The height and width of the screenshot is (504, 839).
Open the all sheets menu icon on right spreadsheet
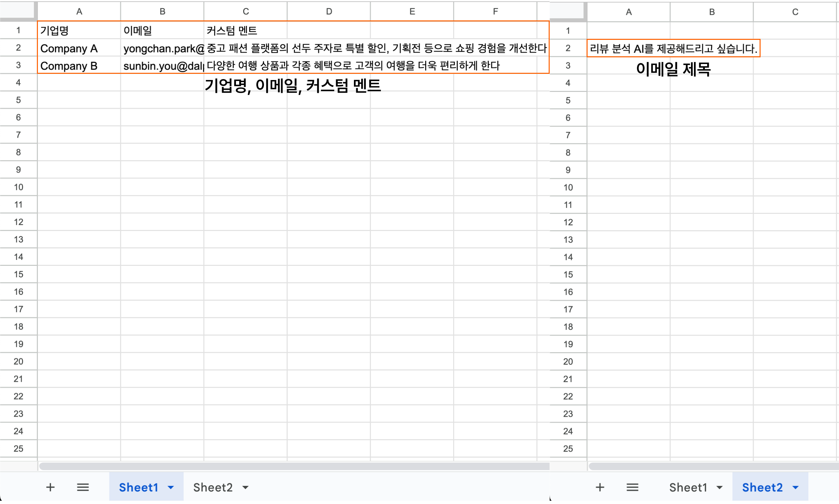pos(632,487)
